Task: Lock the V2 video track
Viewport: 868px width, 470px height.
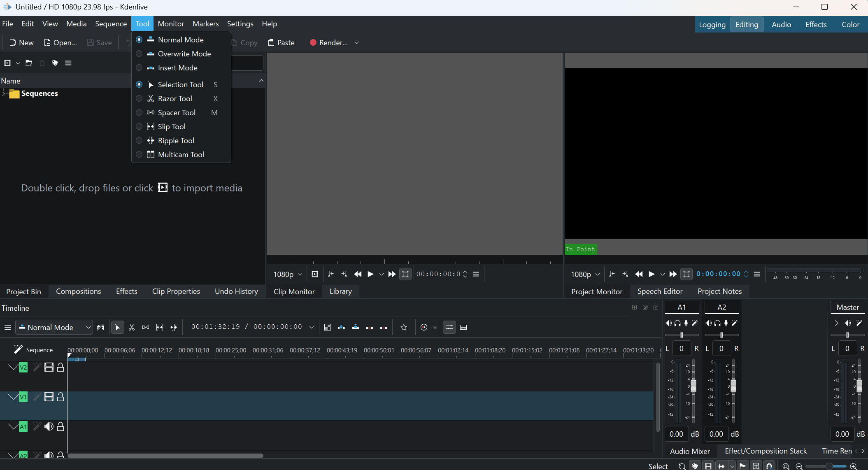Action: coord(61,367)
